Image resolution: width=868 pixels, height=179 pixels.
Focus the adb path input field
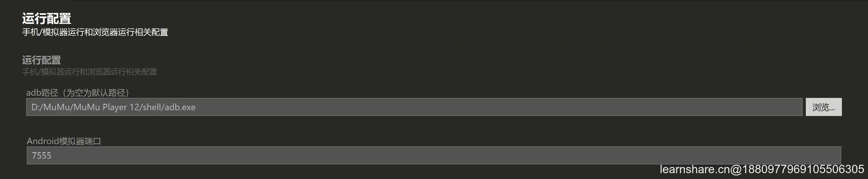(x=414, y=107)
